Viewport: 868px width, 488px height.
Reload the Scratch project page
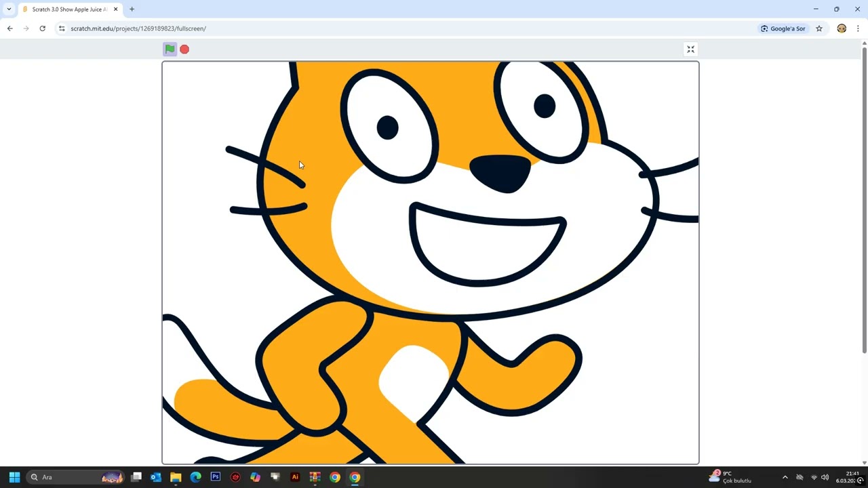point(42,28)
